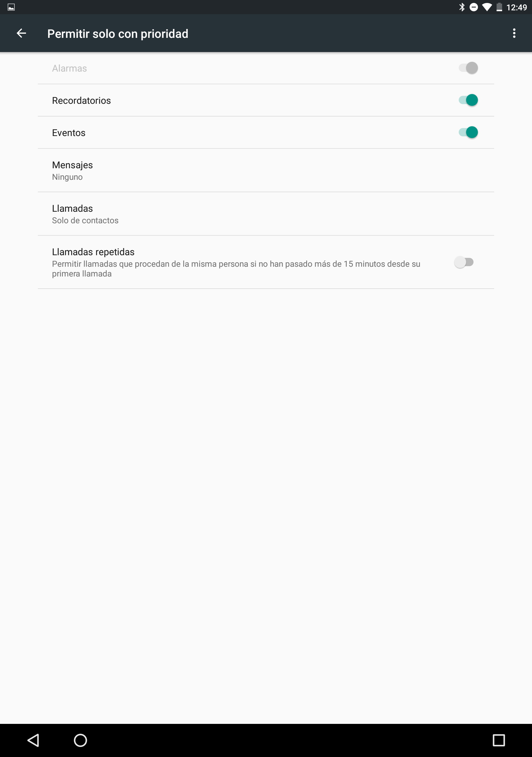
Task: Tap the Android back navigation button
Action: [x=33, y=740]
